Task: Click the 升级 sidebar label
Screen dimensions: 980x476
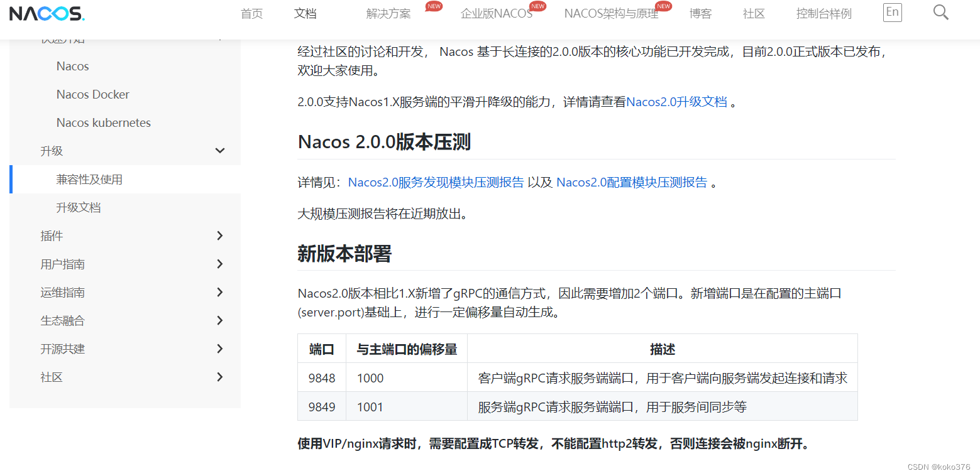Action: (52, 151)
